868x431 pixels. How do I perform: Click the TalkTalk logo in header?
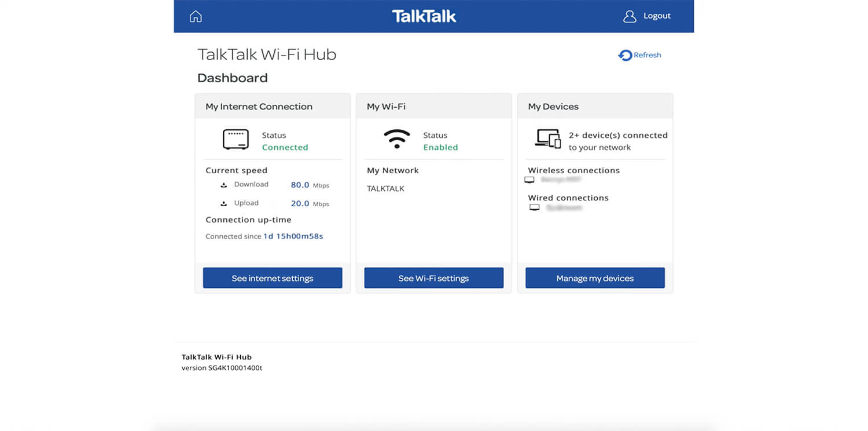[424, 16]
